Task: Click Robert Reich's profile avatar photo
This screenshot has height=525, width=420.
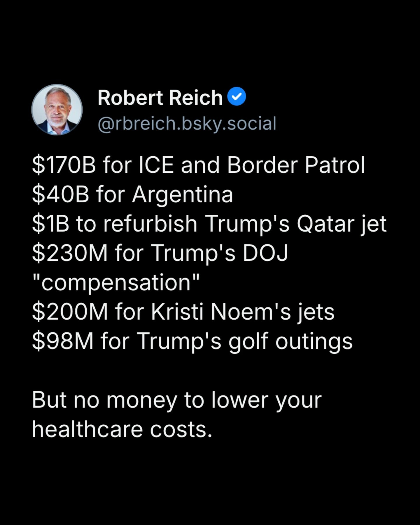Action: coord(57,110)
